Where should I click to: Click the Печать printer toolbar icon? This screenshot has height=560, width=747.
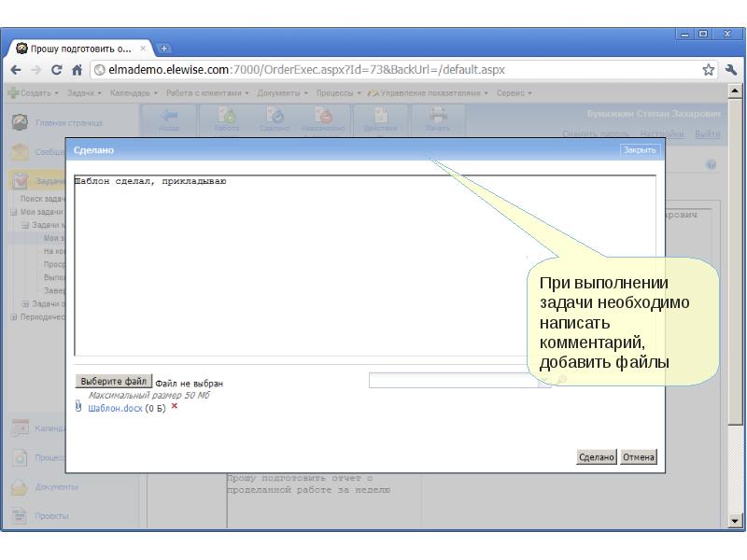(438, 119)
